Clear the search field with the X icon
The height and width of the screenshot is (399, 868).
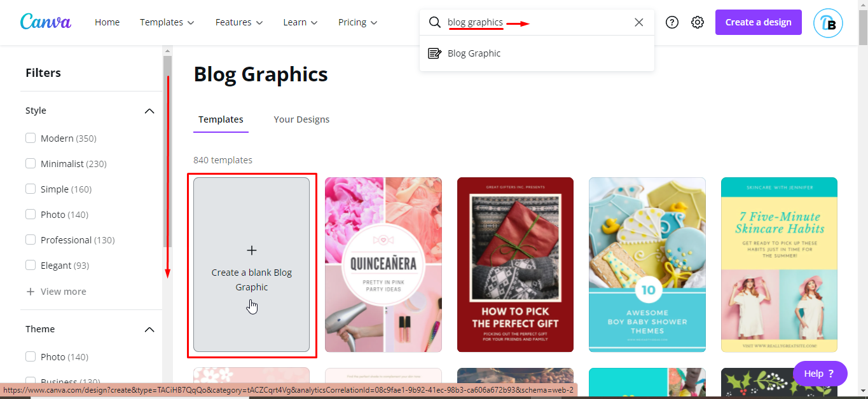point(639,22)
